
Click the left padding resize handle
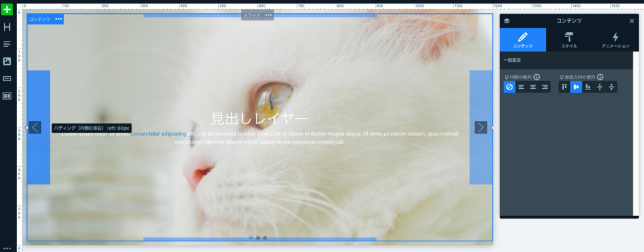(x=27, y=127)
